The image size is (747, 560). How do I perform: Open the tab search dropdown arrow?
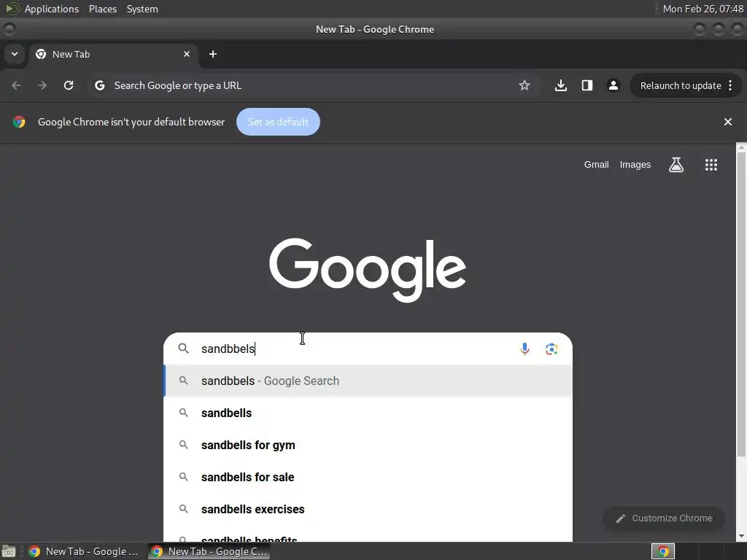point(15,54)
